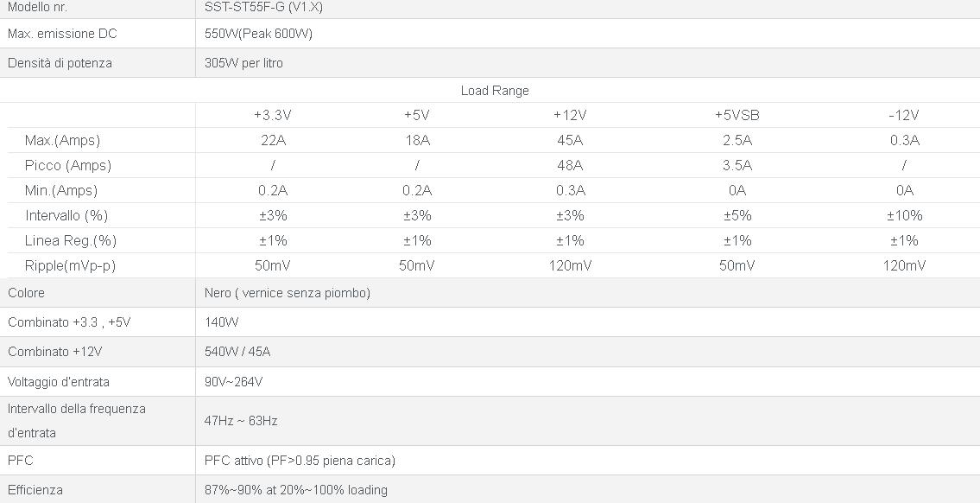The image size is (980, 503).
Task: Click the Ripple(mVp-p) row label
Action: click(70, 265)
